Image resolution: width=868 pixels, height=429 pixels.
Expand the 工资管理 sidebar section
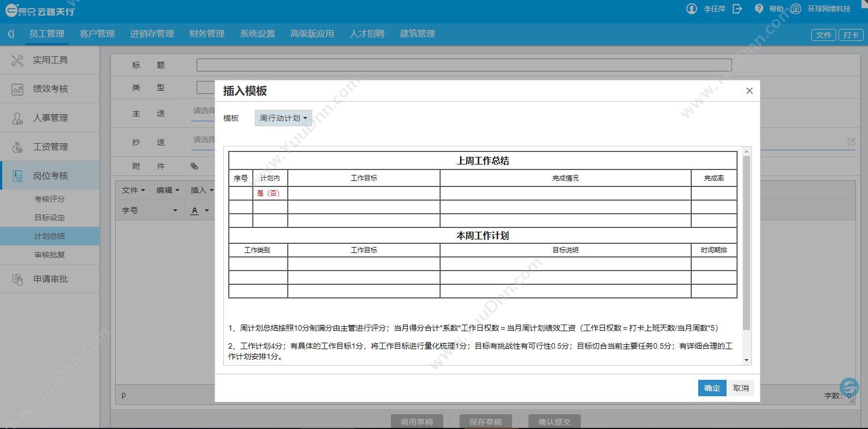click(x=50, y=147)
